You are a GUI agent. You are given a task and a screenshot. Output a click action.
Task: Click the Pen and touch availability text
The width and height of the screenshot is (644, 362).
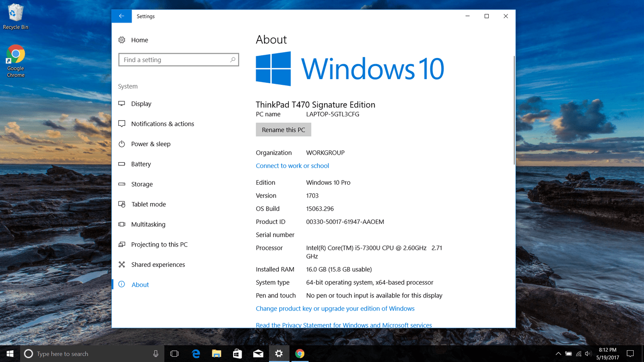(x=374, y=296)
